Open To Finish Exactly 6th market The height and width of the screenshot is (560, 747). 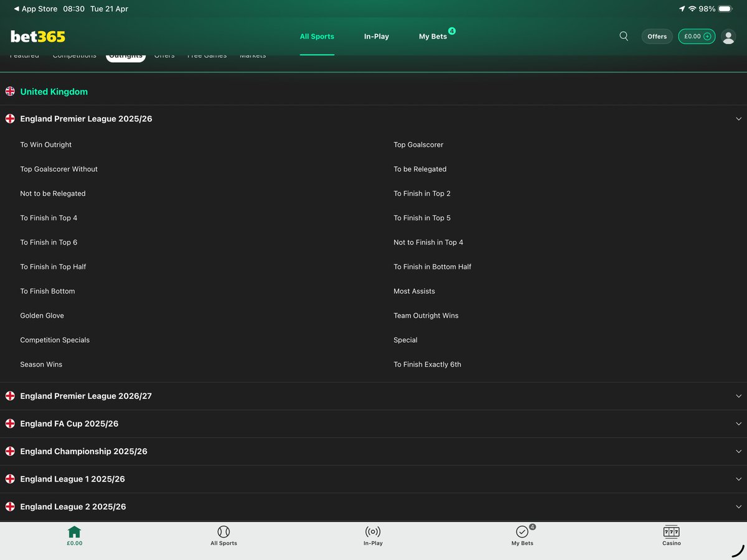pos(427,365)
